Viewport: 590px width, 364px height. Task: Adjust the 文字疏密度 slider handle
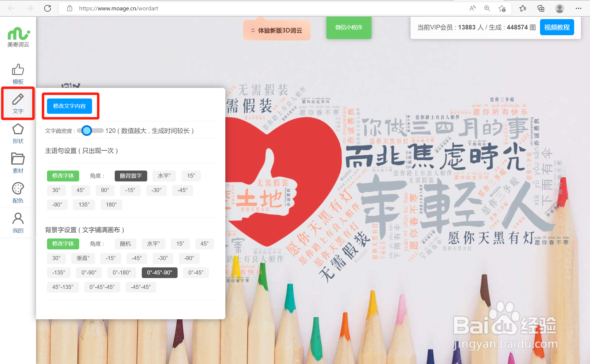point(87,131)
